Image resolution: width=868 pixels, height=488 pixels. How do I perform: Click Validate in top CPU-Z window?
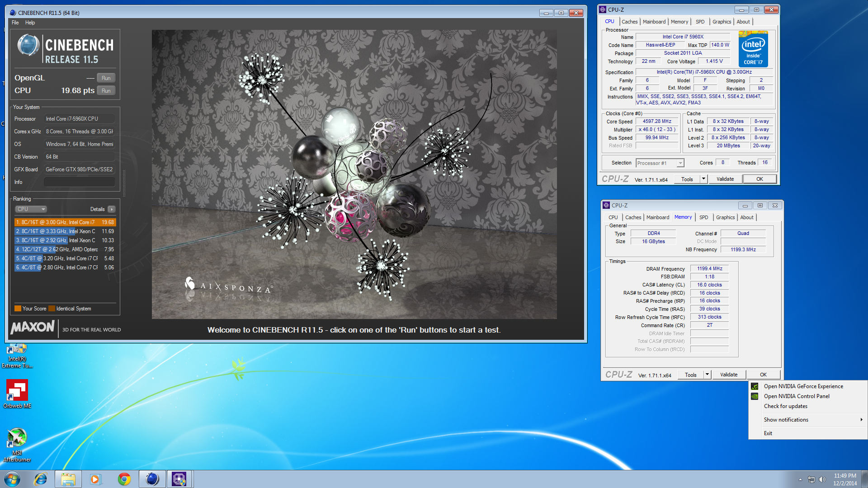pos(725,179)
